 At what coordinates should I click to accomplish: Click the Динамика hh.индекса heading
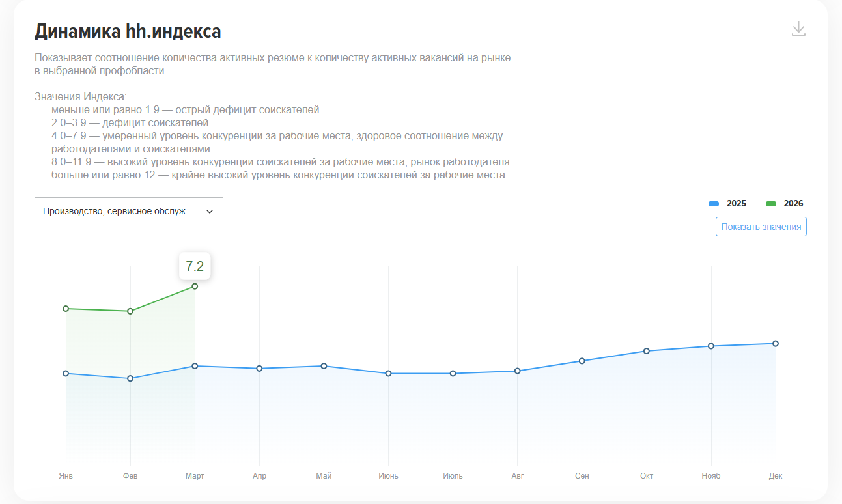point(128,31)
